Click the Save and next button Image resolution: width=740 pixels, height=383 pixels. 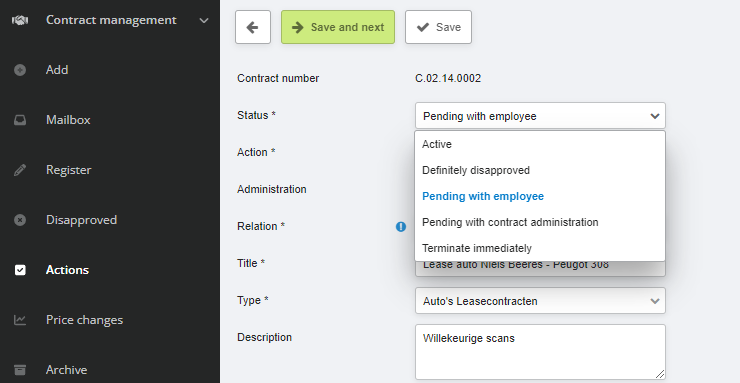pos(338,27)
